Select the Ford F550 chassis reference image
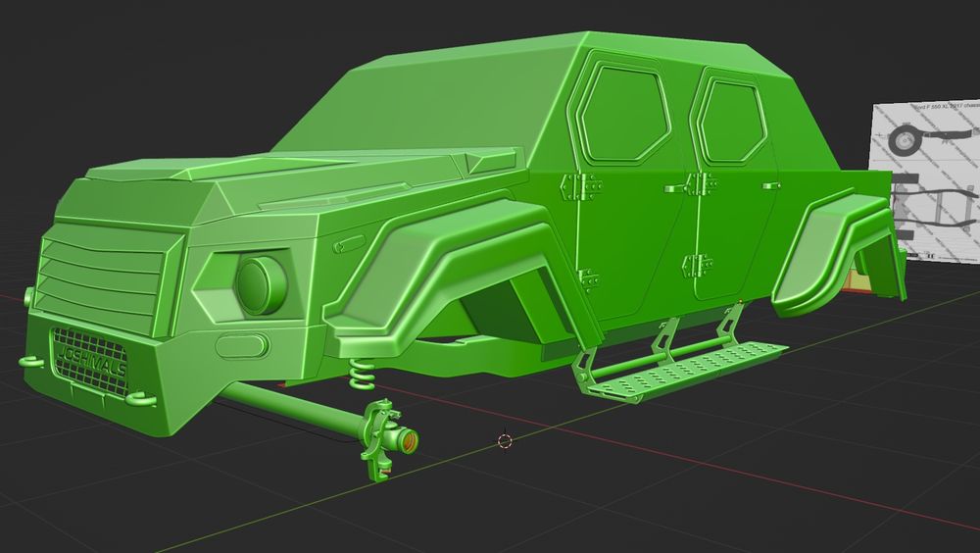 click(x=926, y=181)
